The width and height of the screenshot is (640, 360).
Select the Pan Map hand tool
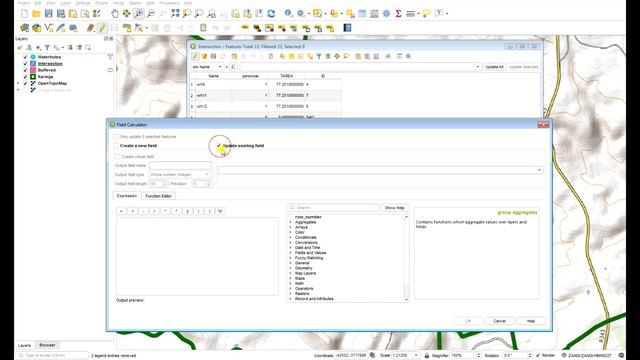pos(115,13)
